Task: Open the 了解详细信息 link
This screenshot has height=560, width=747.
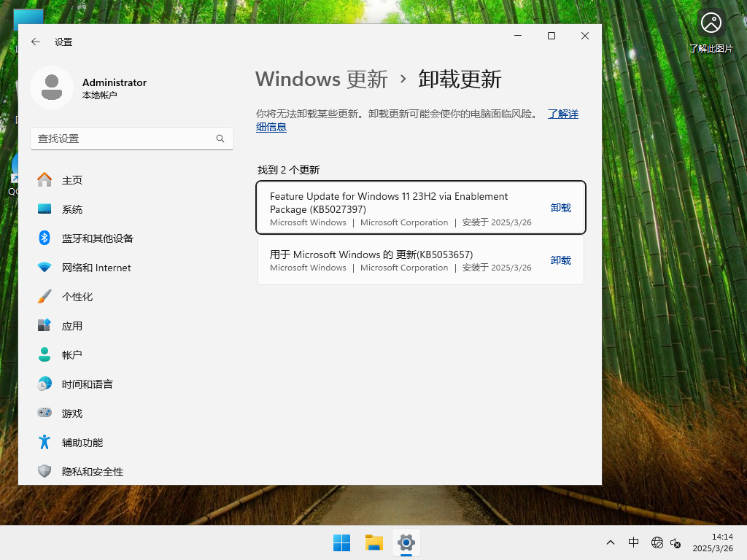Action: [x=563, y=114]
